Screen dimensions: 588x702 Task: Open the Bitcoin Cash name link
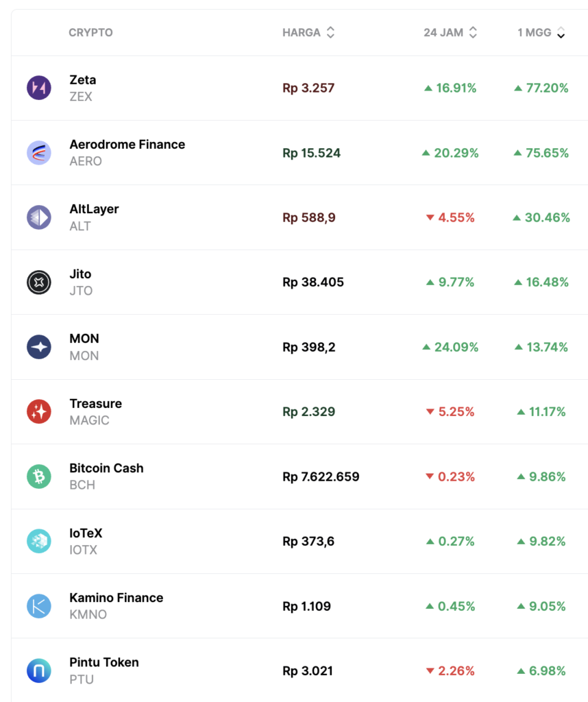click(x=106, y=468)
